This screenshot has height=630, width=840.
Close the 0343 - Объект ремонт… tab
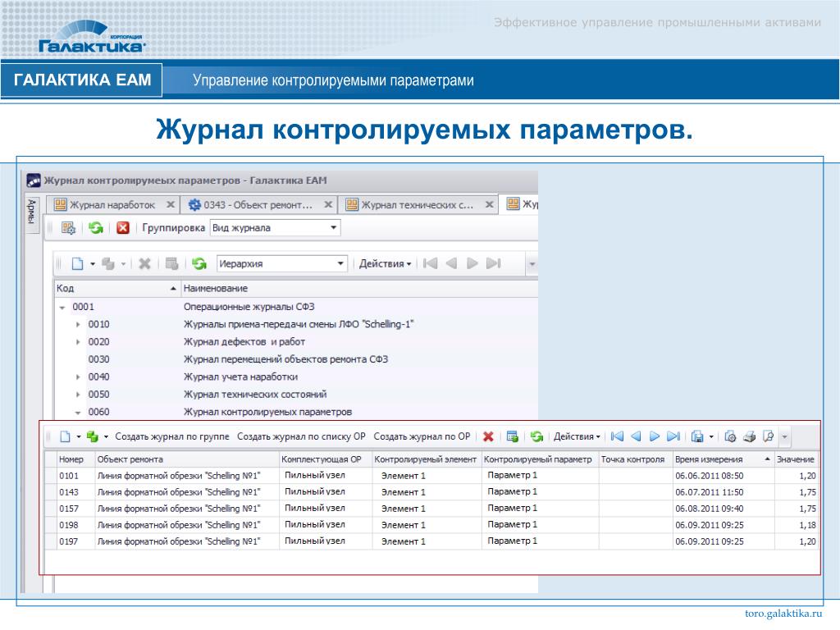tap(328, 204)
